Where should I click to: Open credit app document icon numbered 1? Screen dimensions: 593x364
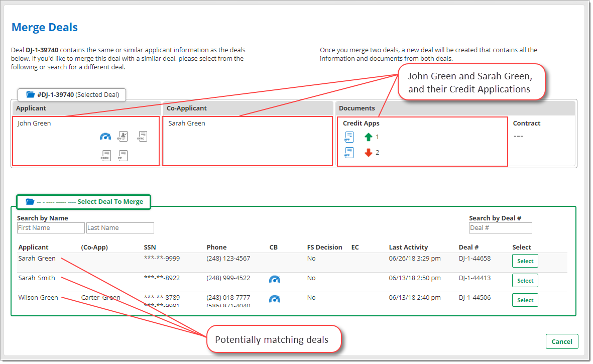coord(349,137)
